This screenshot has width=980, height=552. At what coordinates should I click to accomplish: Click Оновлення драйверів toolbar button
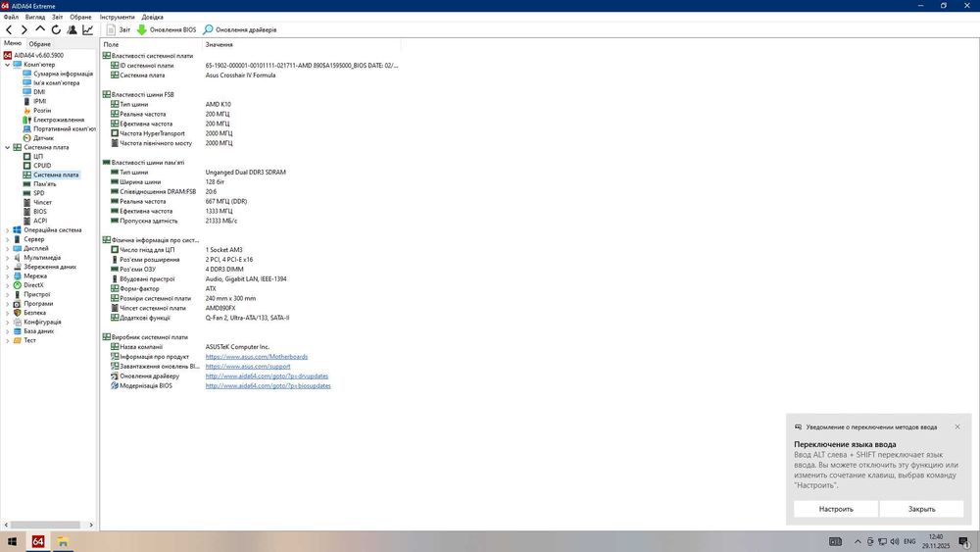pos(239,29)
